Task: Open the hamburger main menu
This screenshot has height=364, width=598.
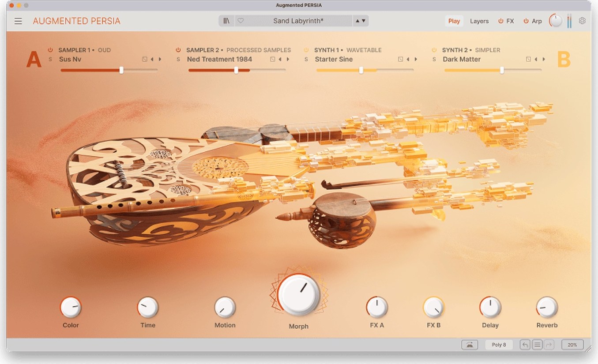Action: click(x=18, y=21)
